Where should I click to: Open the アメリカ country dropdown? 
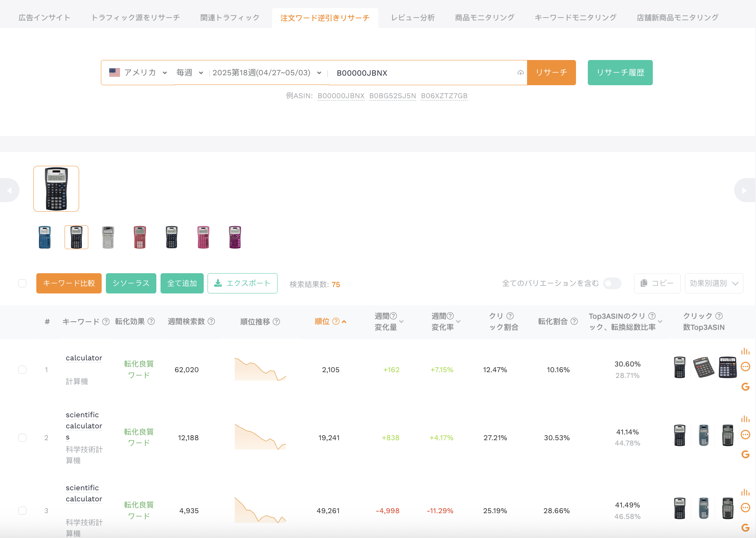coord(138,73)
